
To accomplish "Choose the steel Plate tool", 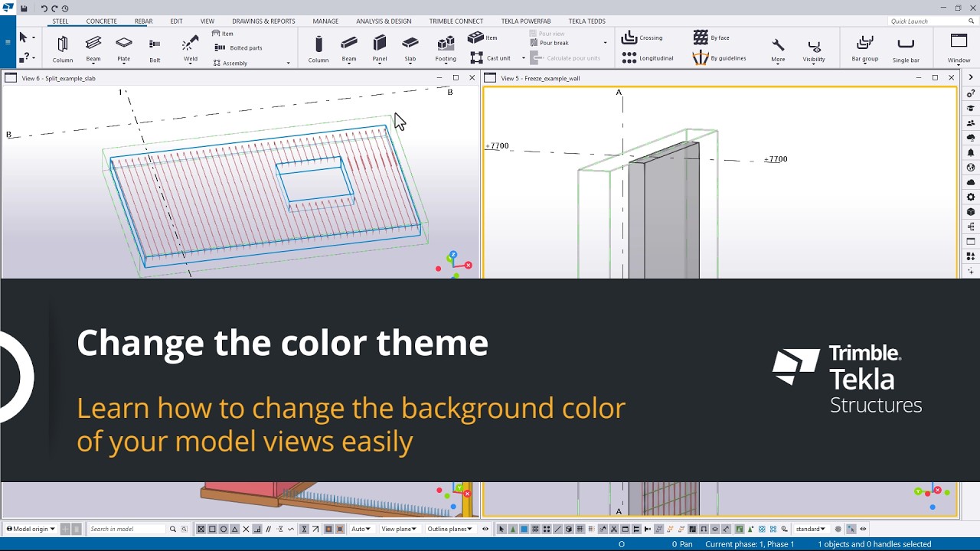I will coord(124,49).
